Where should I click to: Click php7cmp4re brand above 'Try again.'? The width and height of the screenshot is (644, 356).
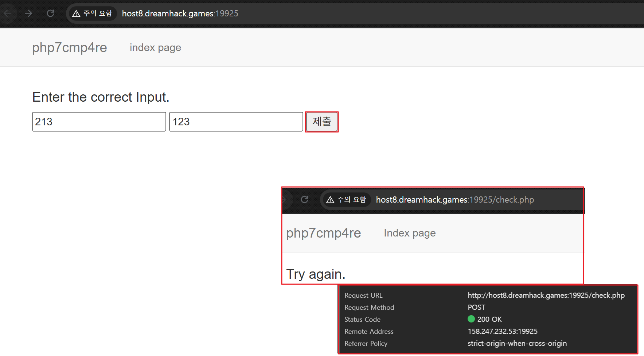[323, 233]
